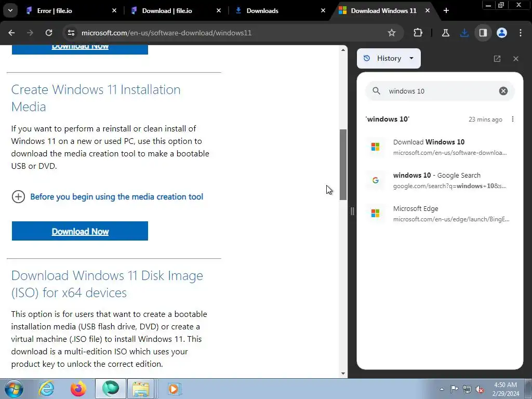Launch Firefox from taskbar
The height and width of the screenshot is (399, 532).
click(78, 389)
